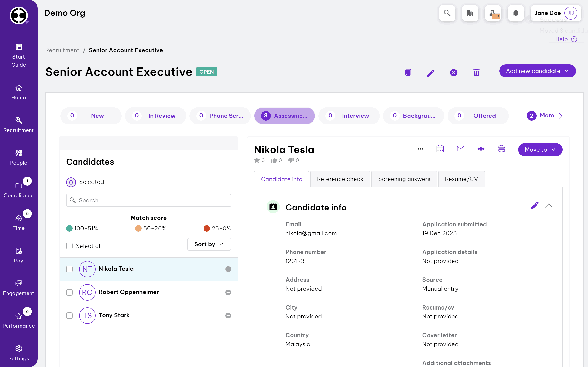This screenshot has height=367, width=588.
Task: Click the trash icon to delete the job
Action: tap(476, 73)
